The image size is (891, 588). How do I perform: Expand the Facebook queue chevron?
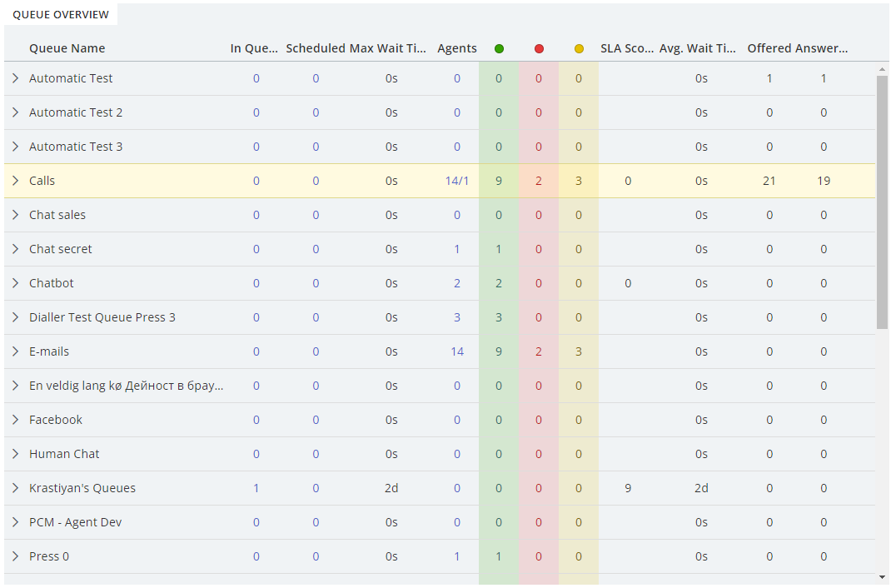click(x=15, y=420)
